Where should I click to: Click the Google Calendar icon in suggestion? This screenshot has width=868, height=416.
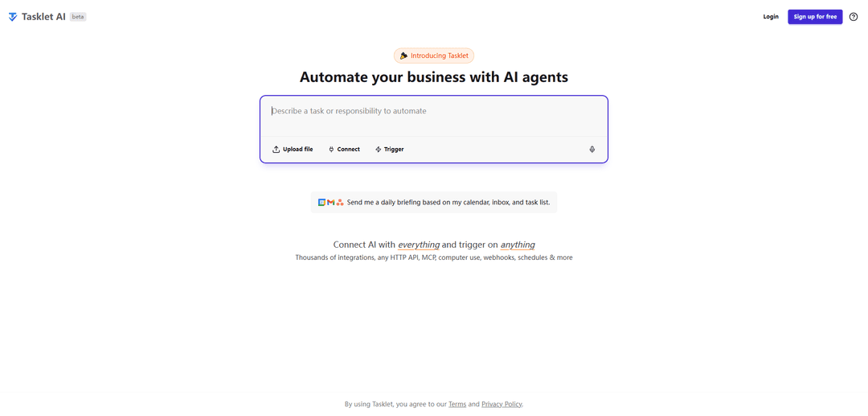point(321,203)
